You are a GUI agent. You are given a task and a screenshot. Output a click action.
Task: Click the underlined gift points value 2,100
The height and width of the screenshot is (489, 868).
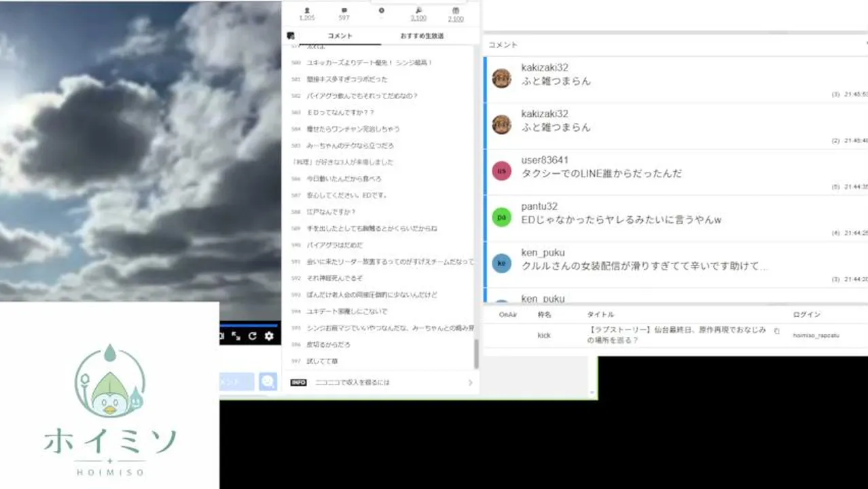tap(456, 18)
